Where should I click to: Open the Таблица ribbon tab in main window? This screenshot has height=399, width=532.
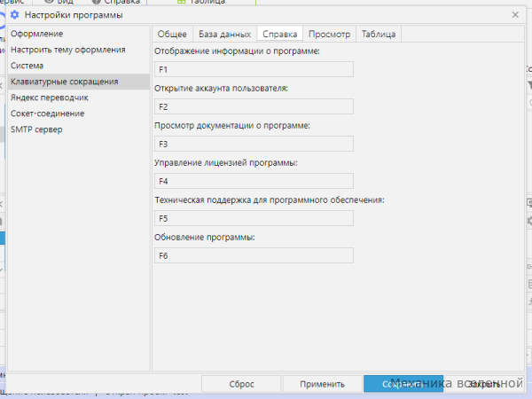click(201, 2)
